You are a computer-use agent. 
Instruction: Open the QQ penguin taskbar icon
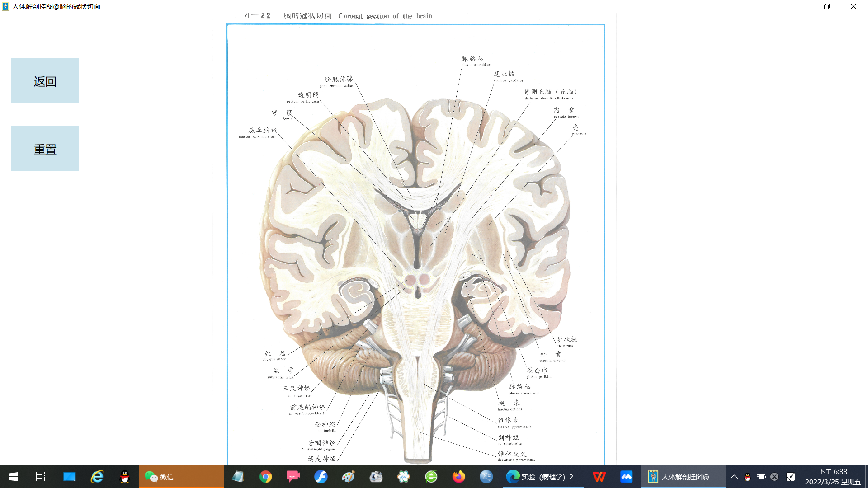(125, 477)
